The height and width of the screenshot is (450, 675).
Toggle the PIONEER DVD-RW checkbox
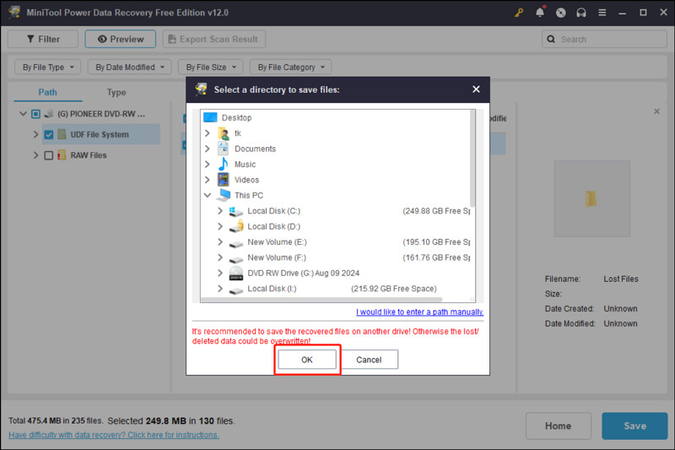pos(36,114)
